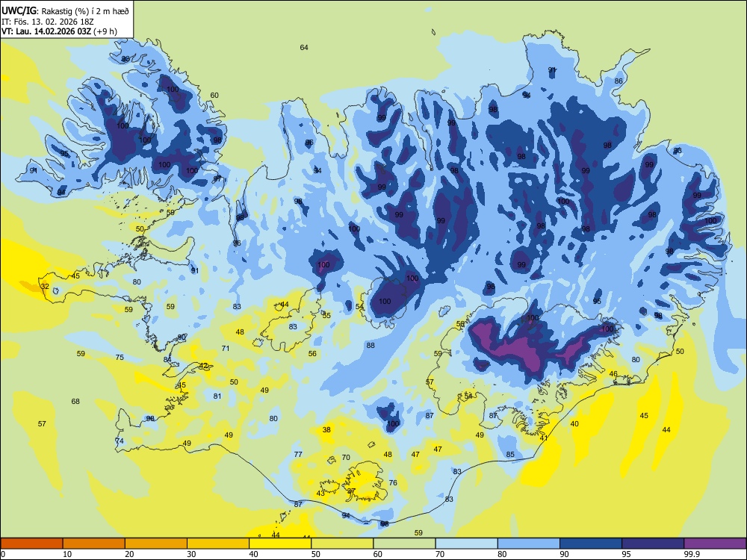
Task: Click the legend scale label 0
Action: 3,554
